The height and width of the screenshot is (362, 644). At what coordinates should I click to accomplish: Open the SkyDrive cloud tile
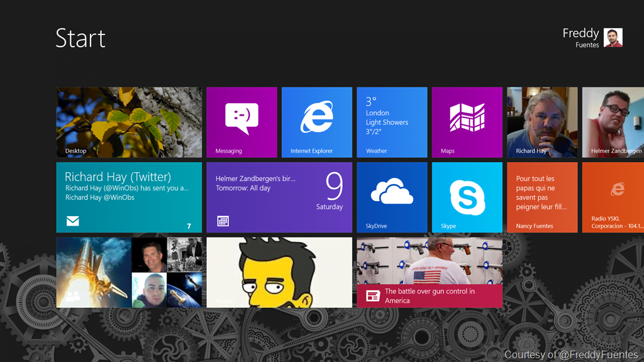392,197
